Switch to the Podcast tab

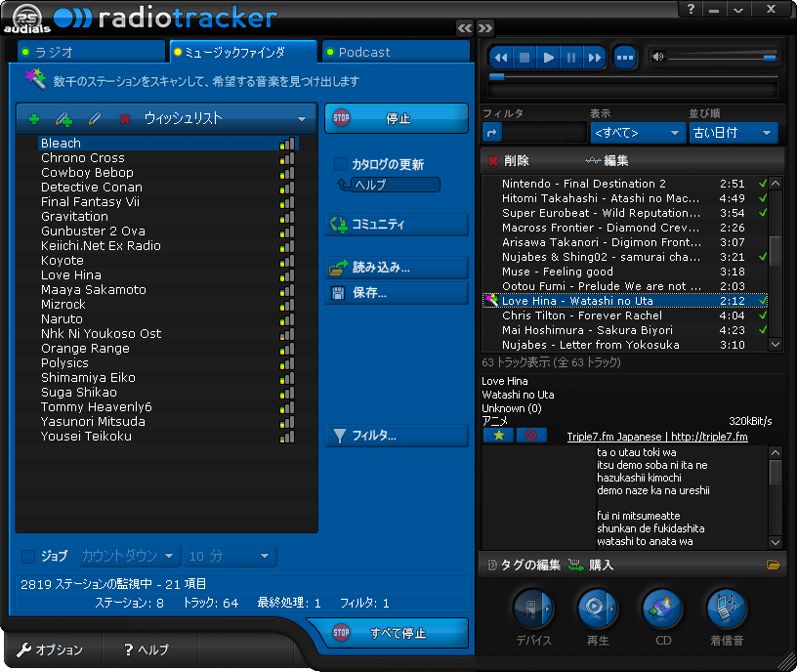(x=396, y=52)
